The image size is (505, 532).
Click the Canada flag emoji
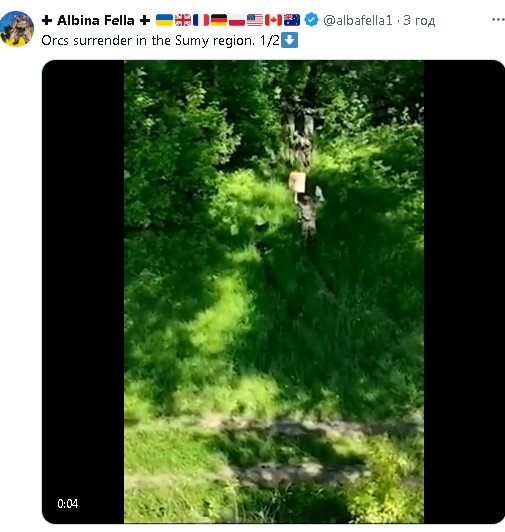[x=273, y=20]
